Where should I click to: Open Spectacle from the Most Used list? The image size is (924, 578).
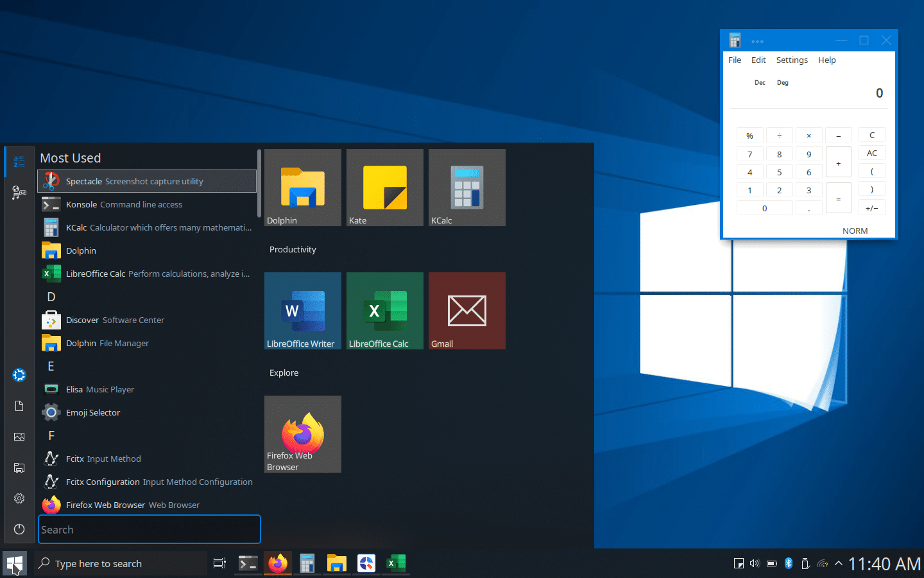147,181
